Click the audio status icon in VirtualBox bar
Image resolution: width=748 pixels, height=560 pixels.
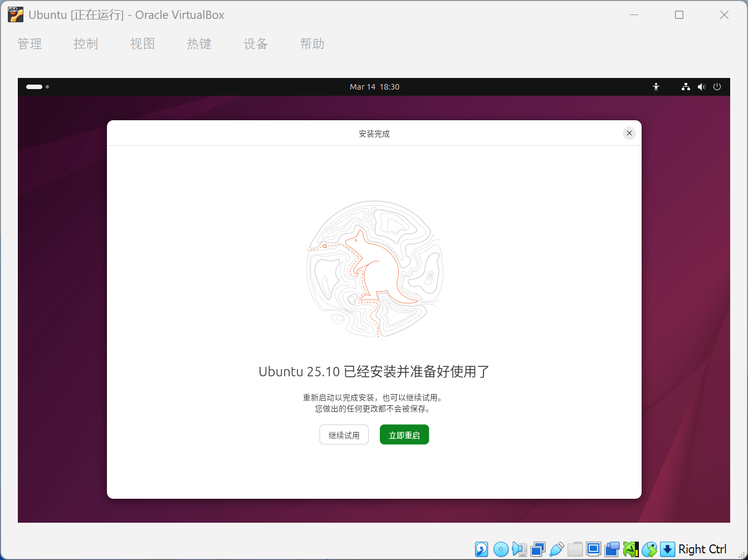tap(519, 549)
